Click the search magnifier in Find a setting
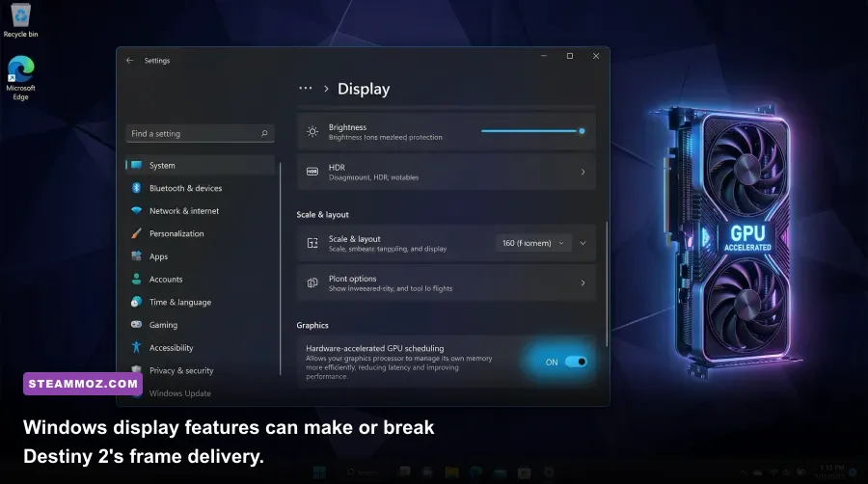Viewport: 868px width, 484px height. 264,133
